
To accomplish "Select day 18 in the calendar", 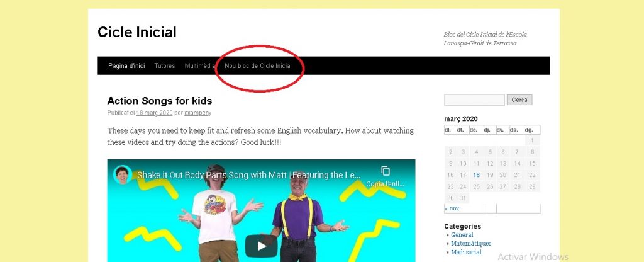I will coord(476,175).
